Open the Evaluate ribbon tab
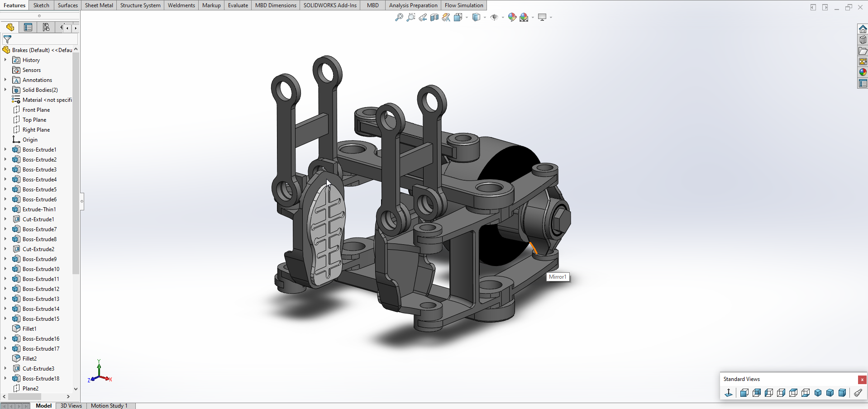The image size is (868, 409). click(x=238, y=5)
